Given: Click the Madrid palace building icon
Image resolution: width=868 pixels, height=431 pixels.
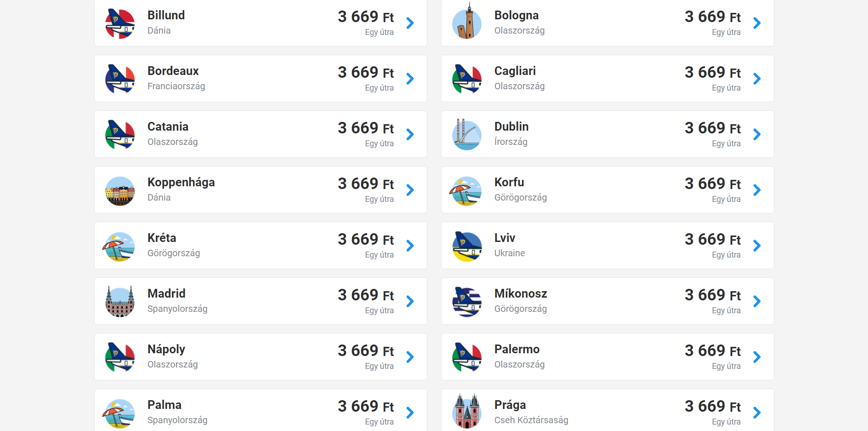Looking at the screenshot, I should (120, 302).
